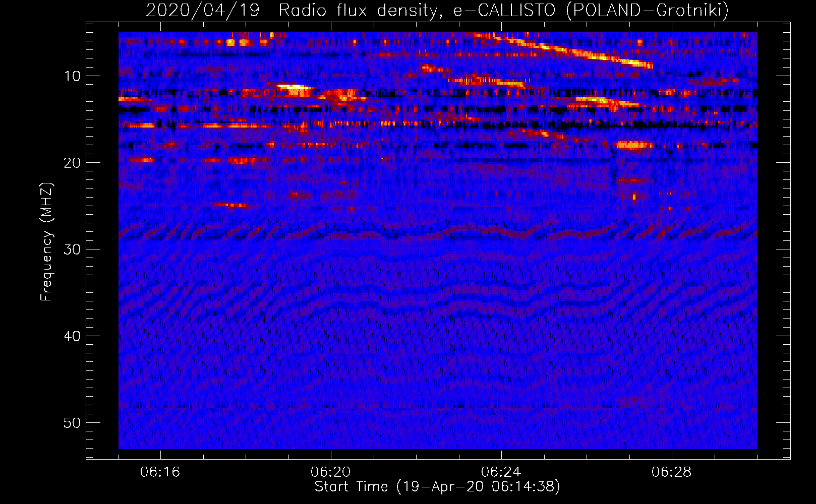The height and width of the screenshot is (504, 816).
Task: Click the Start Time axis label
Action: [437, 487]
